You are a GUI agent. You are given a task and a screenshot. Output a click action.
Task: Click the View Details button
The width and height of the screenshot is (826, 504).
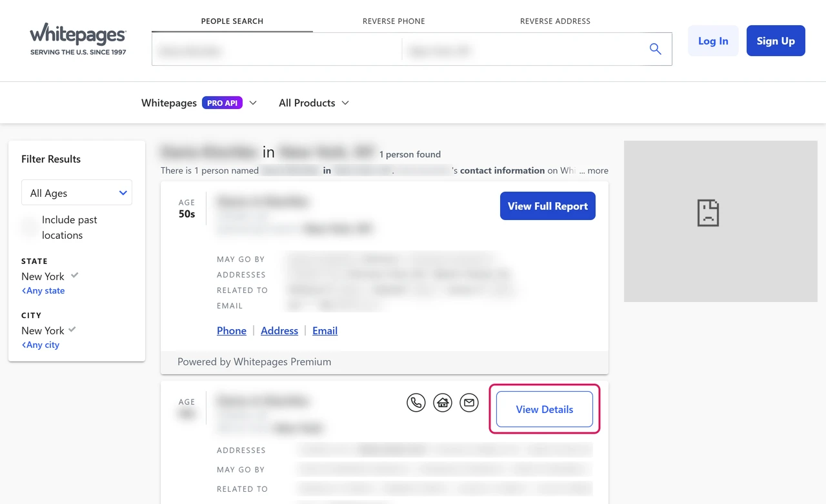545,409
